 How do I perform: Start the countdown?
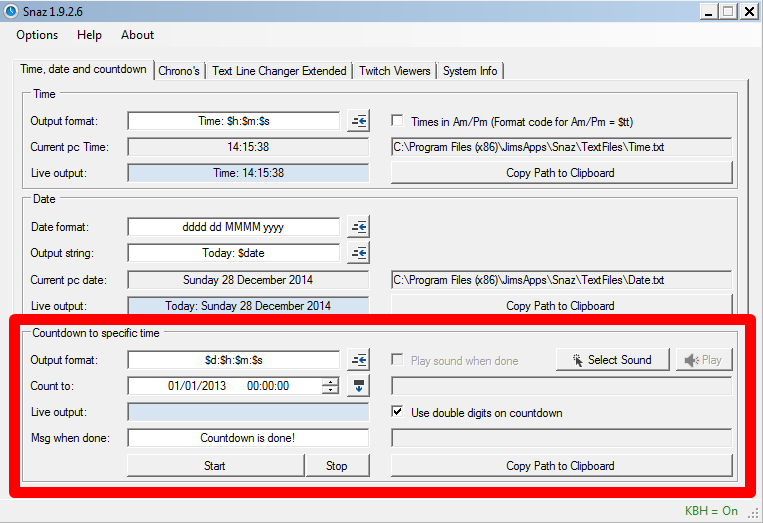click(216, 466)
